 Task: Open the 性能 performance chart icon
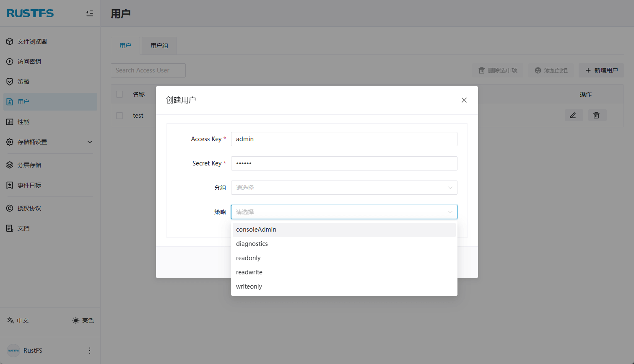coord(10,122)
